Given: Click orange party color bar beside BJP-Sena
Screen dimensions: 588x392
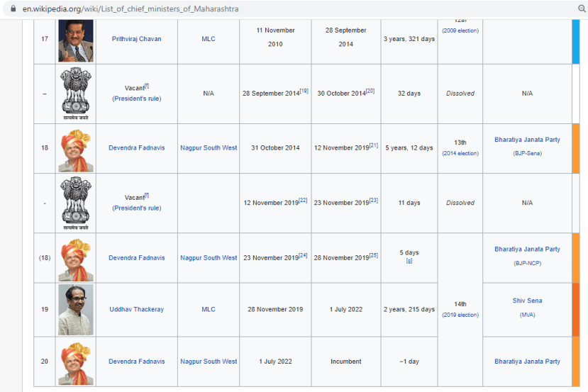Looking at the screenshot, I should (575, 148).
